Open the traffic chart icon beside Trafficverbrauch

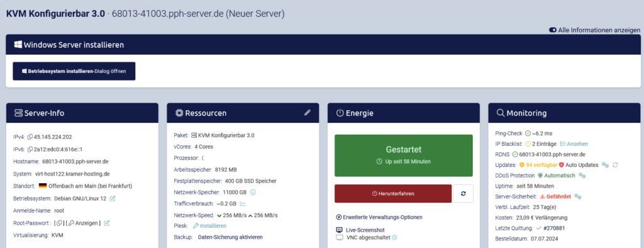coord(243,203)
